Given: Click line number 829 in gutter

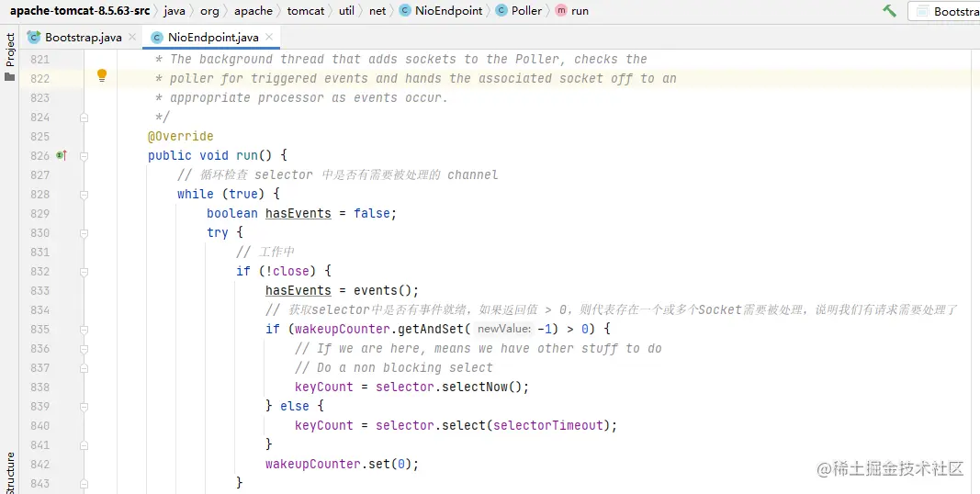Looking at the screenshot, I should (39, 214).
